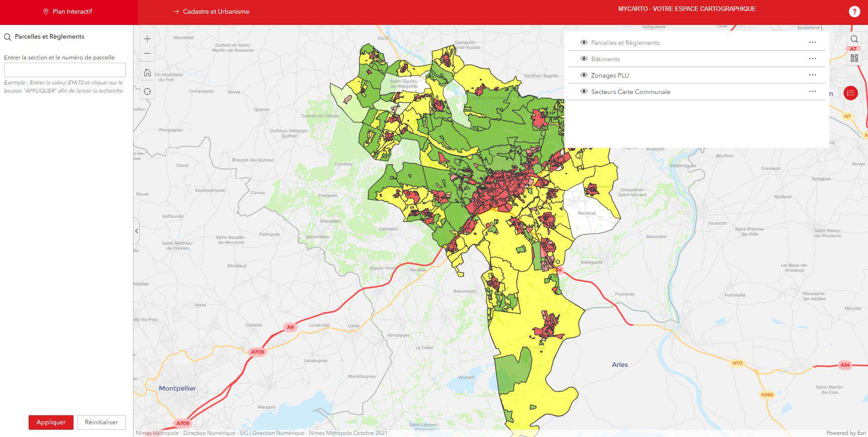This screenshot has height=437, width=868.
Task: Locate my position on the map
Action: coord(147,92)
